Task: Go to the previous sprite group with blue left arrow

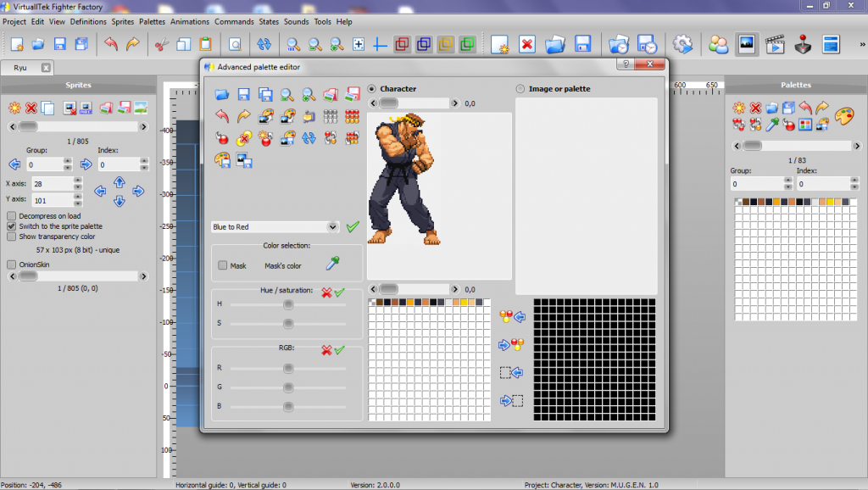Action: pos(14,164)
